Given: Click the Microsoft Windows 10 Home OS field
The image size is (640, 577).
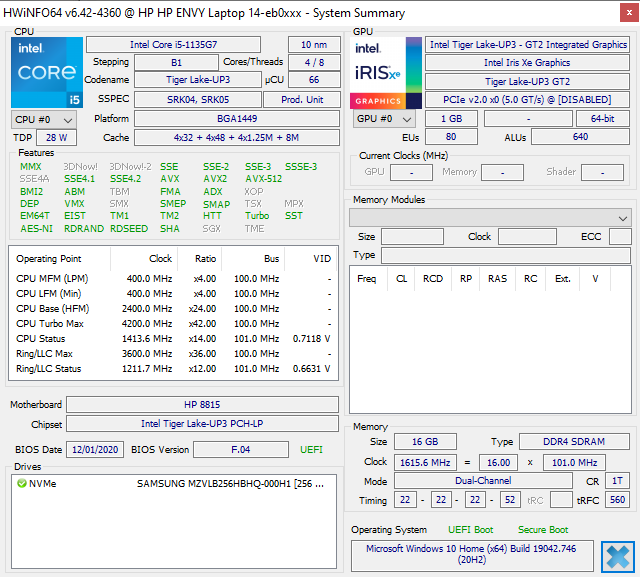Looking at the screenshot, I should 473,555.
